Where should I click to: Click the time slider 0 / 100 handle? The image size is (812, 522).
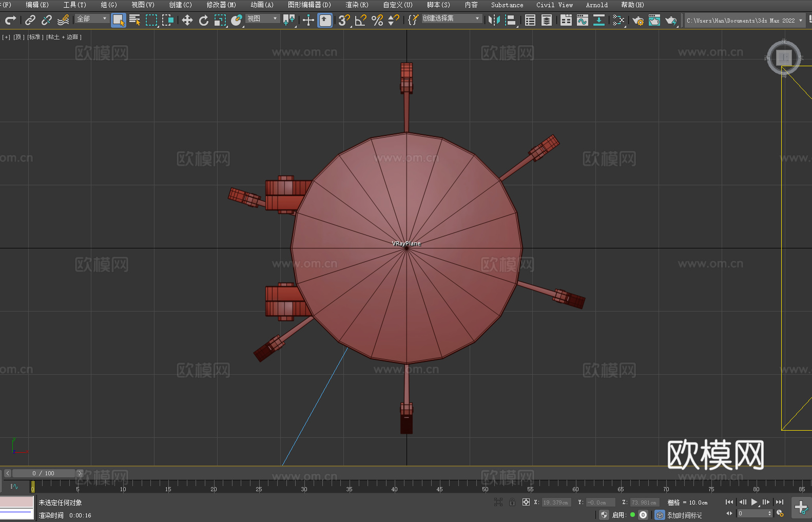(x=44, y=473)
